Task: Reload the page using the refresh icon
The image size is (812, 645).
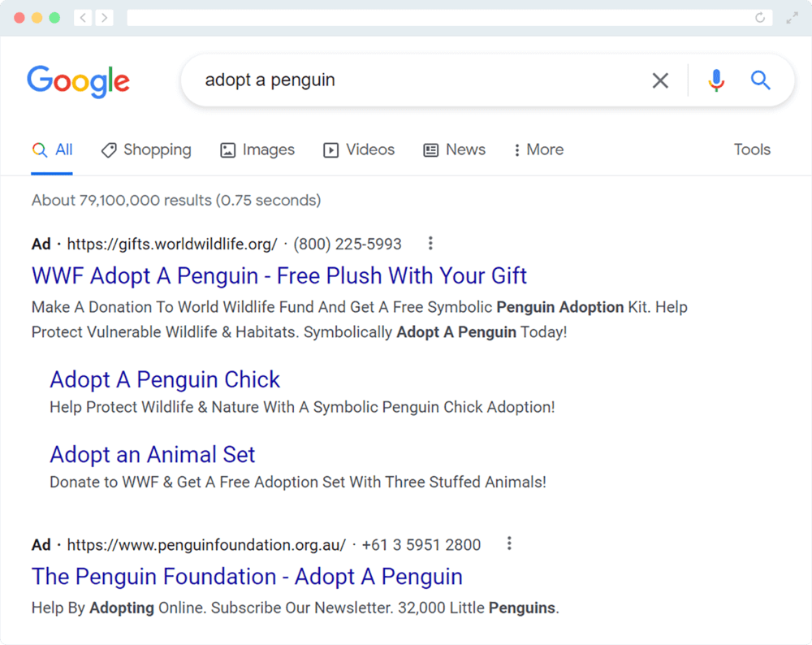Action: (760, 18)
